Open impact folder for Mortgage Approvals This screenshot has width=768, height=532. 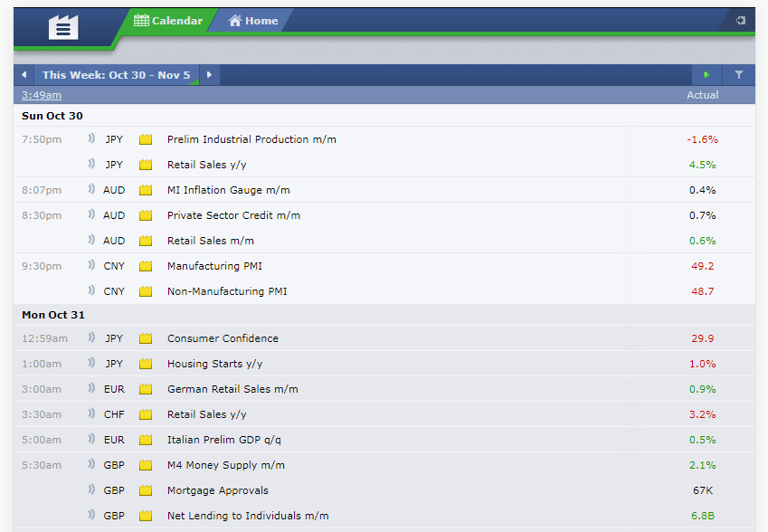(146, 491)
